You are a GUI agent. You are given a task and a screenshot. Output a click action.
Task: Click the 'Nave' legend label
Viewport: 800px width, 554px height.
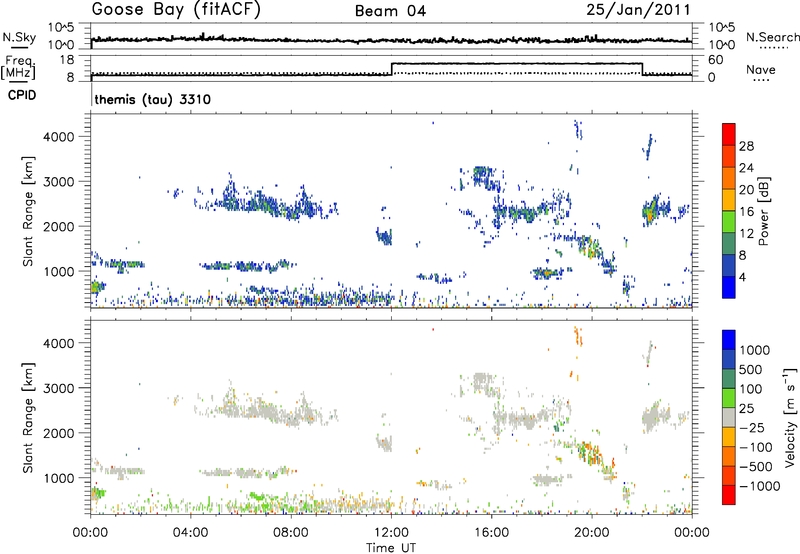coord(761,70)
